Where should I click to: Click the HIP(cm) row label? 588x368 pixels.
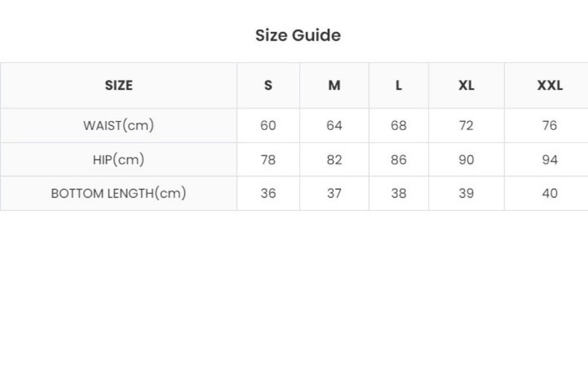118,159
